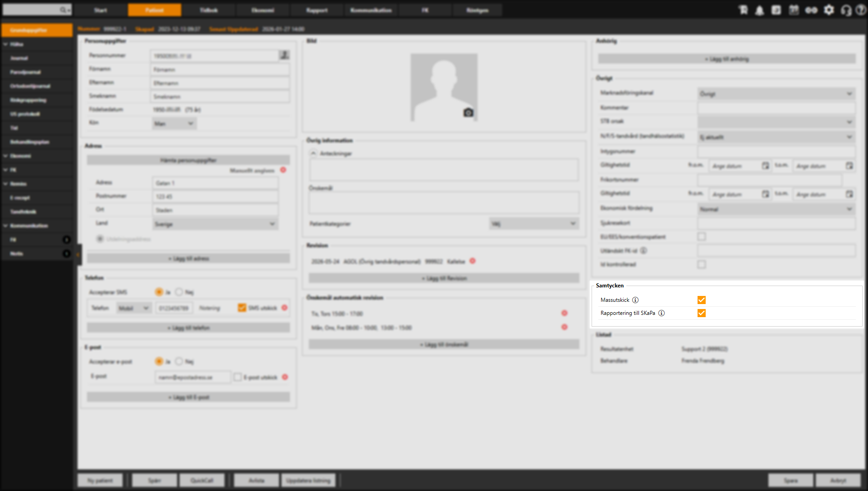This screenshot has width=868, height=491.
Task: Click the Hämta personuppgifter button
Action: click(x=188, y=160)
